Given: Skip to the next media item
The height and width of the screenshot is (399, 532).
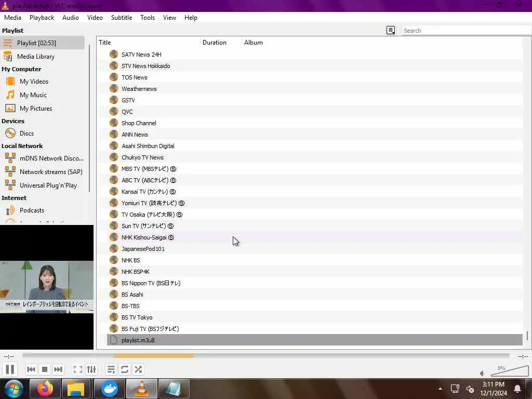Looking at the screenshot, I should [x=58, y=369].
